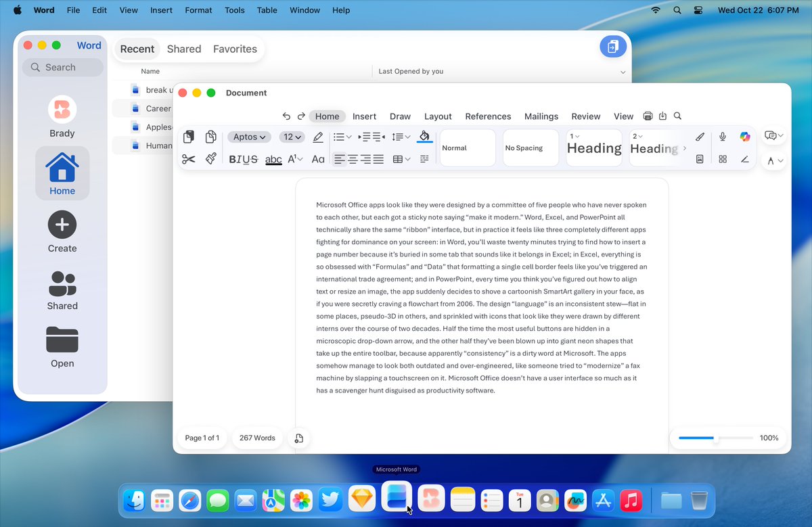Open the References ribbon tab
This screenshot has height=527, width=812.
tap(488, 116)
